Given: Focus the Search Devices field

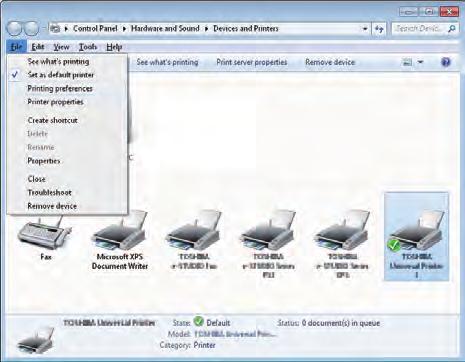Looking at the screenshot, I should coord(419,29).
